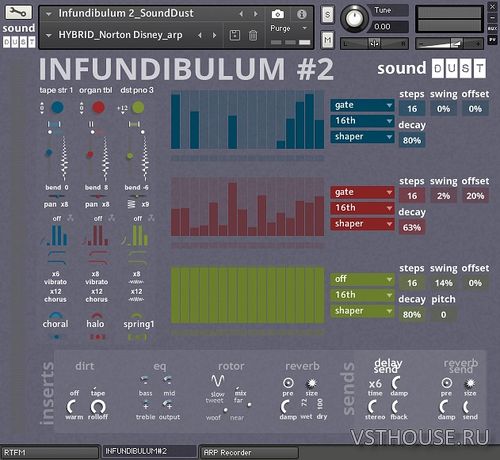Toggle the S solo button
Image resolution: width=500 pixels, height=460 pixels.
click(327, 15)
